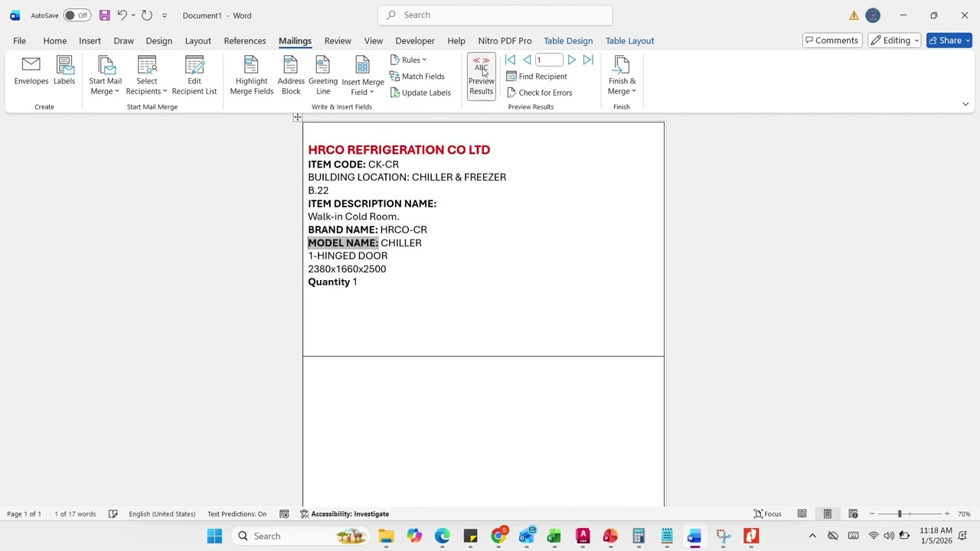Viewport: 980px width, 551px height.
Task: Click the record number field
Action: 549,60
